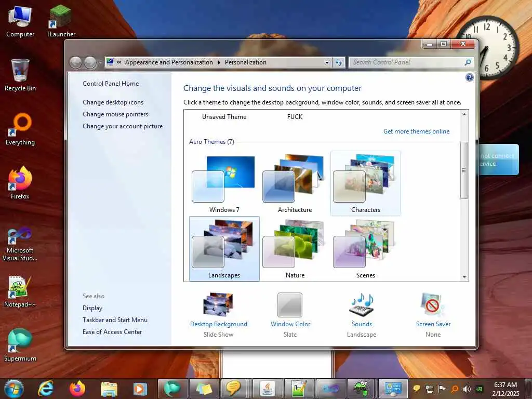This screenshot has width=532, height=399.
Task: Select the Architecture theme
Action: [x=295, y=183]
